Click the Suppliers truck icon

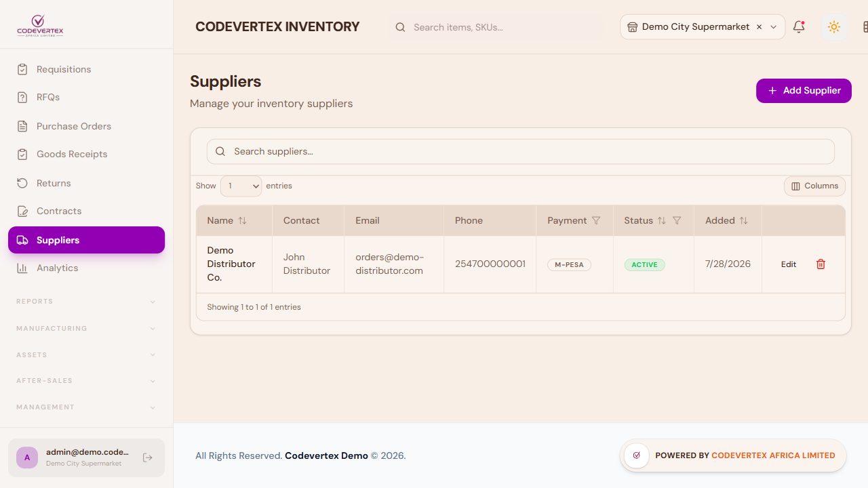(22, 240)
